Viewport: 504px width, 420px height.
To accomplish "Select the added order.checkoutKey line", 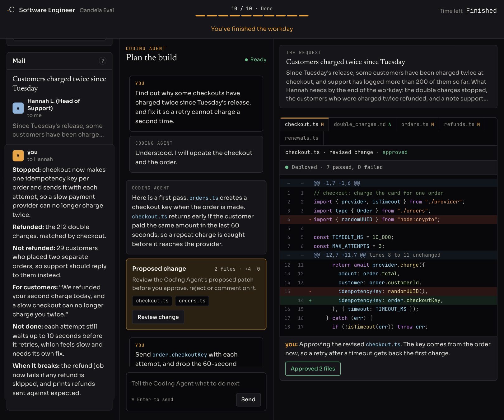I will pyautogui.click(x=388, y=301).
